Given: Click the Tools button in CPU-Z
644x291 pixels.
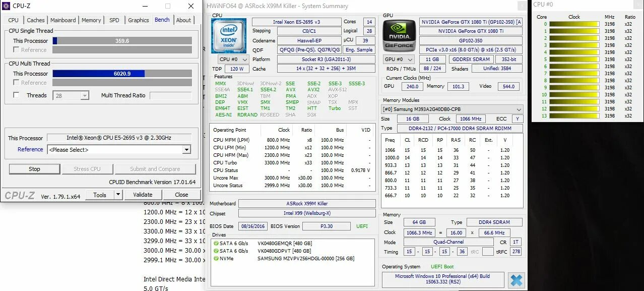Looking at the screenshot, I should tap(100, 195).
